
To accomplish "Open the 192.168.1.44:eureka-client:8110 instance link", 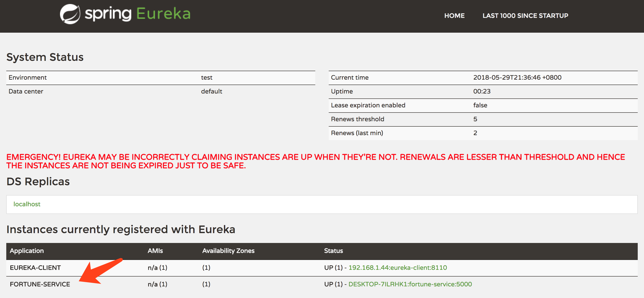I will pyautogui.click(x=397, y=268).
